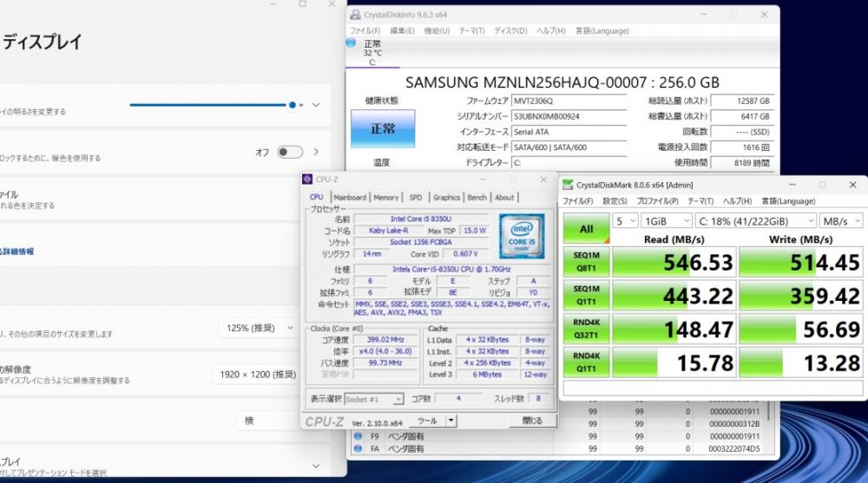Viewport: 868px width, 483px height.
Task: Click the serial number field S3UBNX0MB00924
Action: click(x=569, y=117)
